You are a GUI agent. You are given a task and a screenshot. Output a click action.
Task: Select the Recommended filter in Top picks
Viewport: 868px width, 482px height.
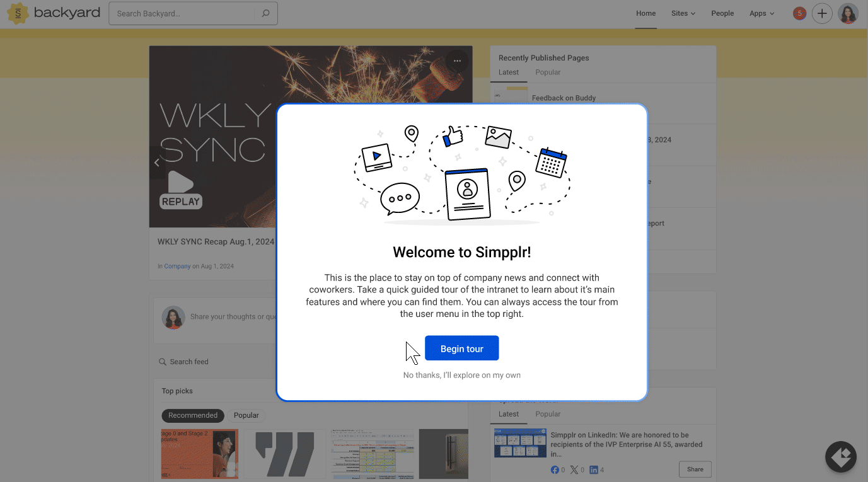(193, 415)
